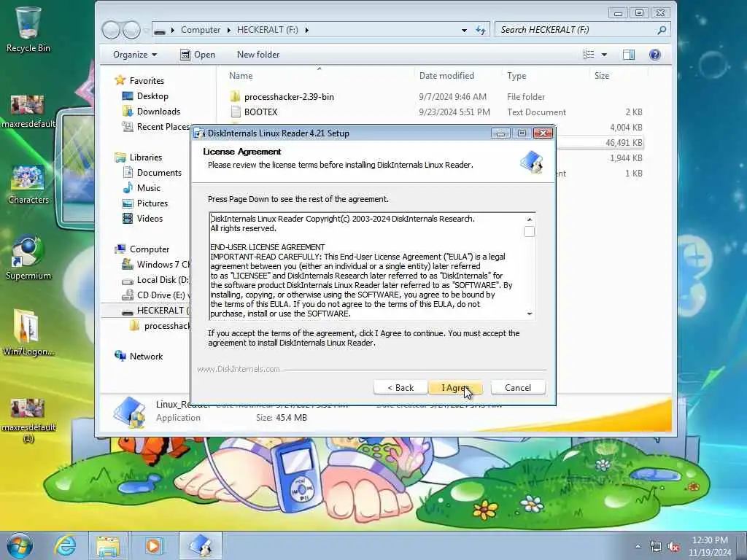The image size is (747, 560).
Task: Select the processhacker-2.39-bin folder
Action: coord(289,97)
